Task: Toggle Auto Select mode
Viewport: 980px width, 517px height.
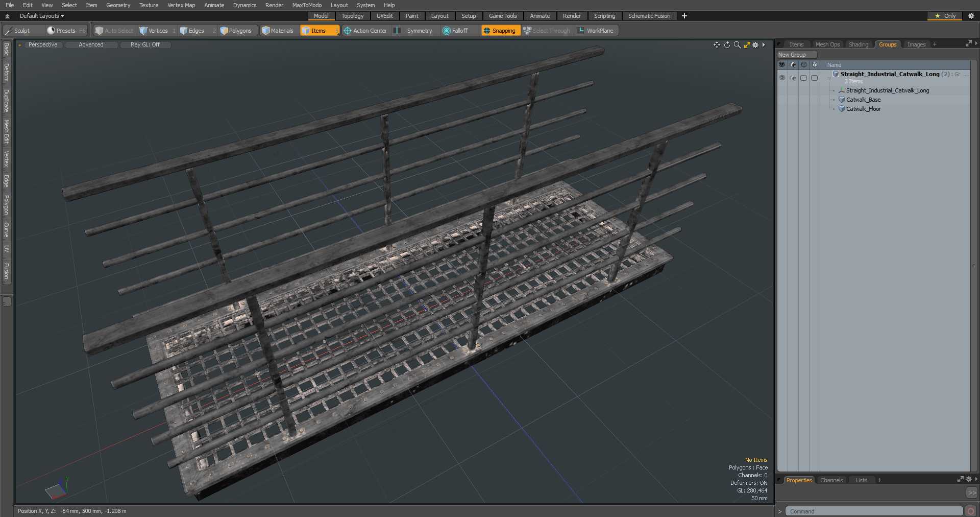Action: point(114,31)
